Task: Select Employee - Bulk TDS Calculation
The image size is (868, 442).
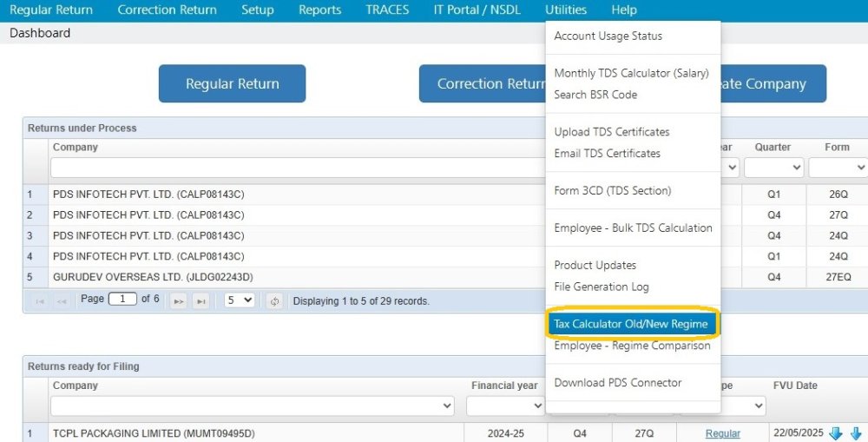Action: point(633,228)
